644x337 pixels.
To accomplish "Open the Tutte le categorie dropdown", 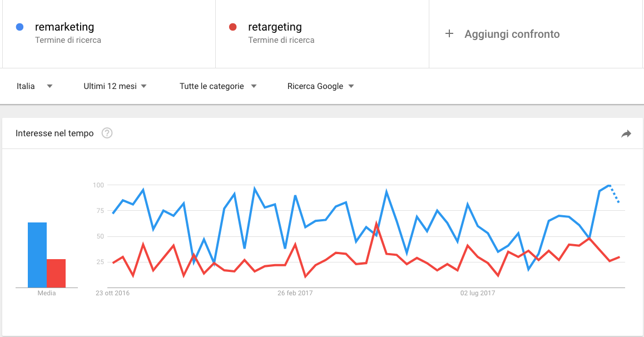I will [218, 86].
